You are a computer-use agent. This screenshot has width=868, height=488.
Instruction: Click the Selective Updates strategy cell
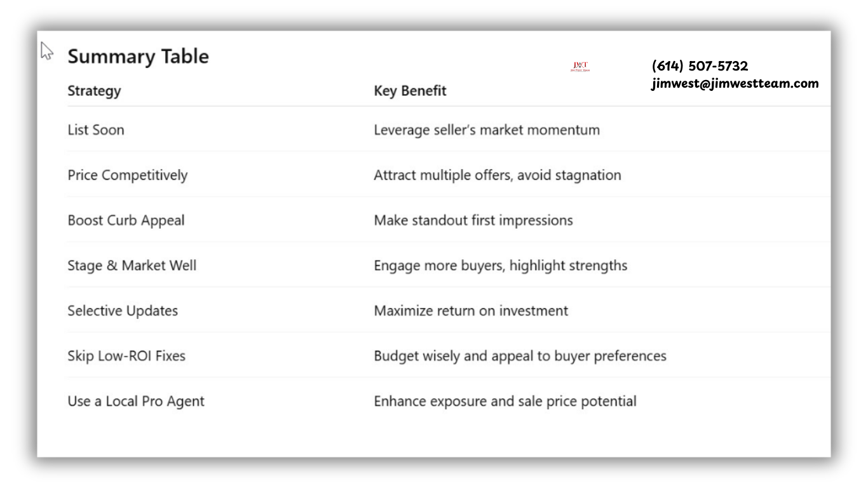[x=123, y=311]
